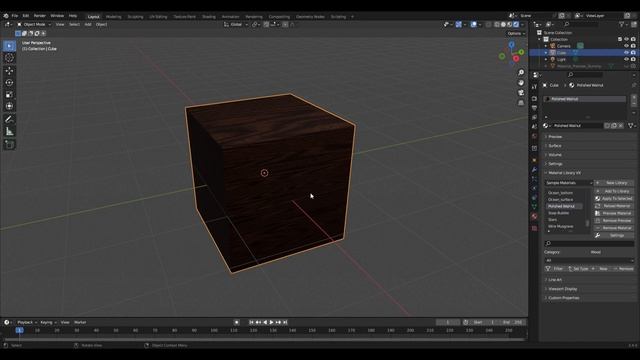
Task: Click the New Library button
Action: pyautogui.click(x=614, y=183)
